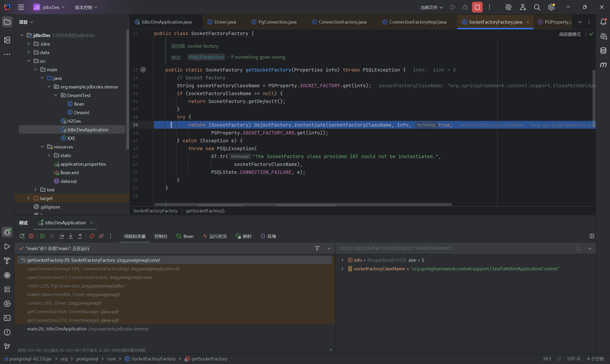Open the Database tool window icon

(603, 51)
